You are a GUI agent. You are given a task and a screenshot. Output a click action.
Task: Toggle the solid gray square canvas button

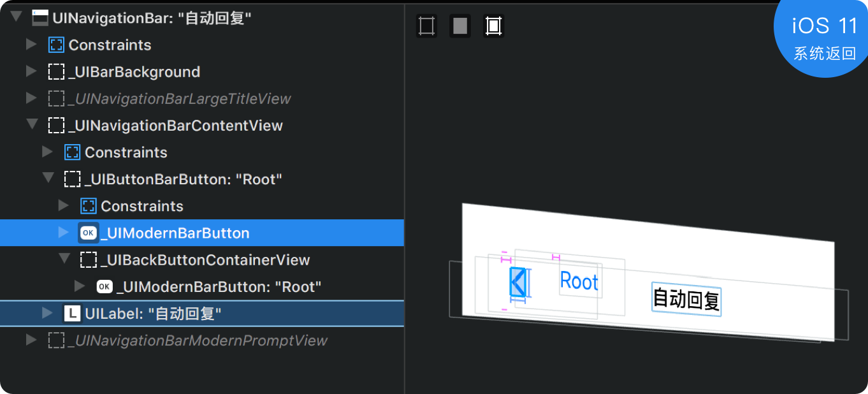tap(460, 26)
